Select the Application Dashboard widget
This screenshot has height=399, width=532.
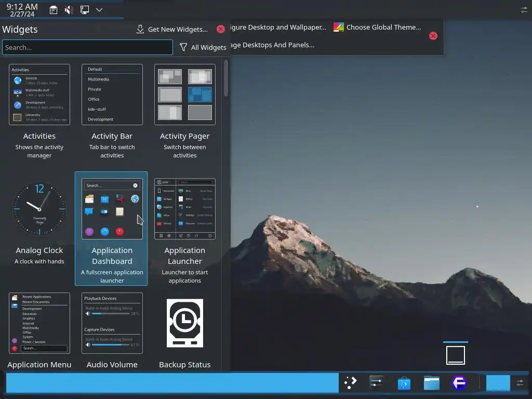(x=111, y=229)
